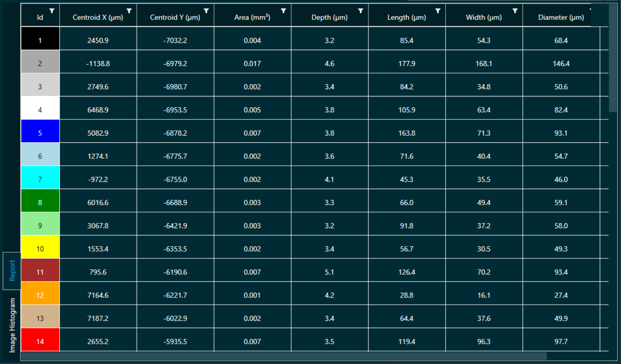Open filter icon on Depth column
621x364 pixels.
[361, 11]
